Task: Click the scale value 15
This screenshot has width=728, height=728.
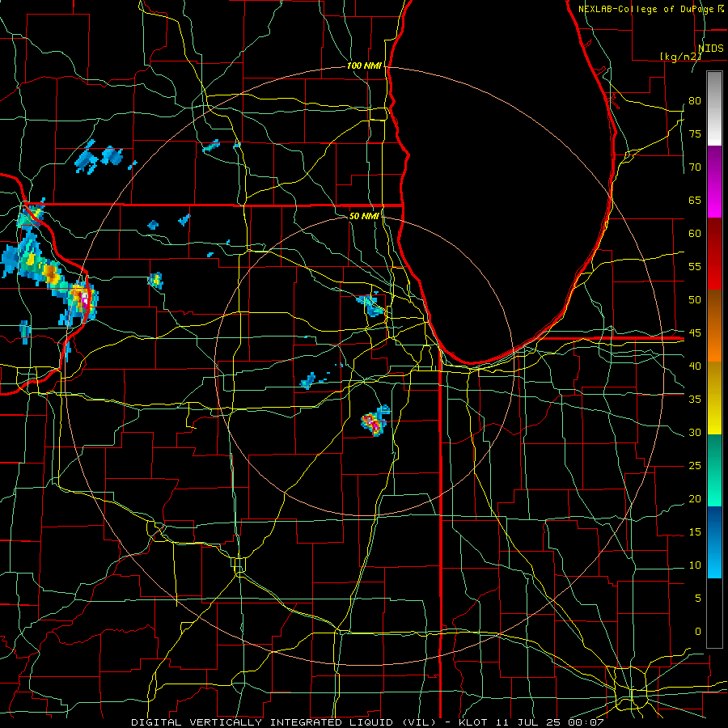Action: [x=695, y=532]
